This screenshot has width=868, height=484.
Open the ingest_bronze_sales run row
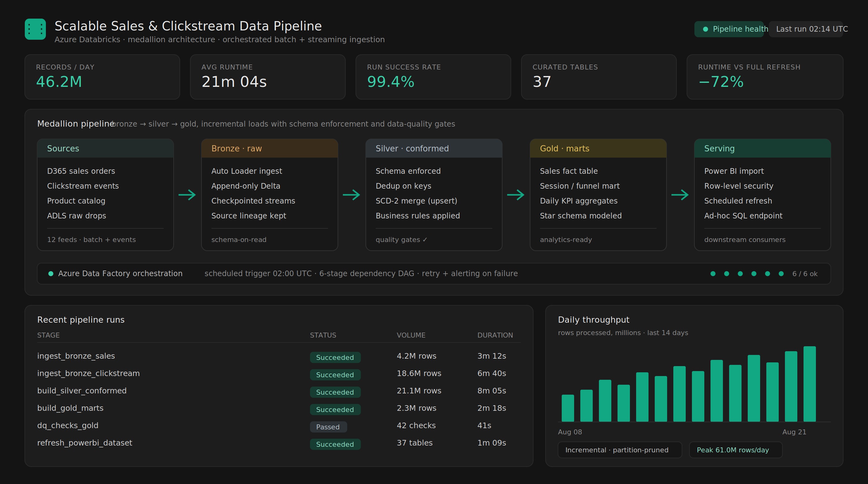(x=279, y=356)
